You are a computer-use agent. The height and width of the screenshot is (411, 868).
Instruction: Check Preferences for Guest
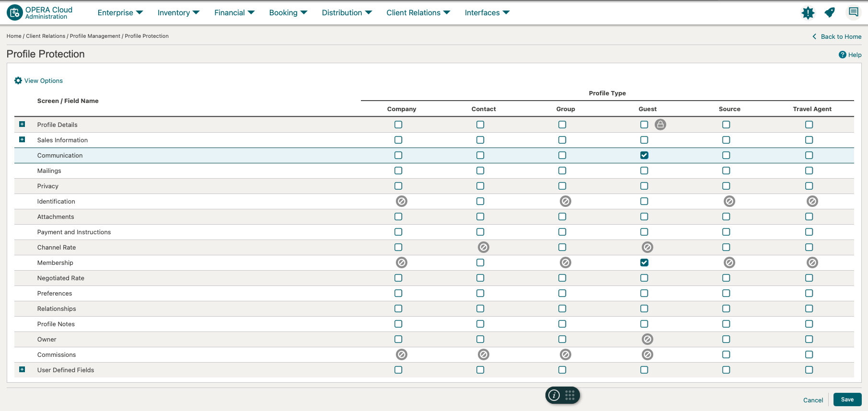644,293
